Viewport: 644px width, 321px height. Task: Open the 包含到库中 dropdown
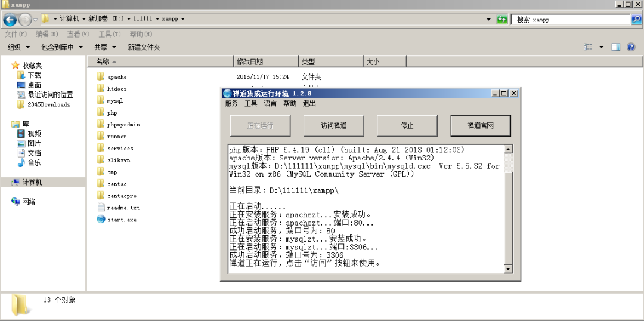63,47
